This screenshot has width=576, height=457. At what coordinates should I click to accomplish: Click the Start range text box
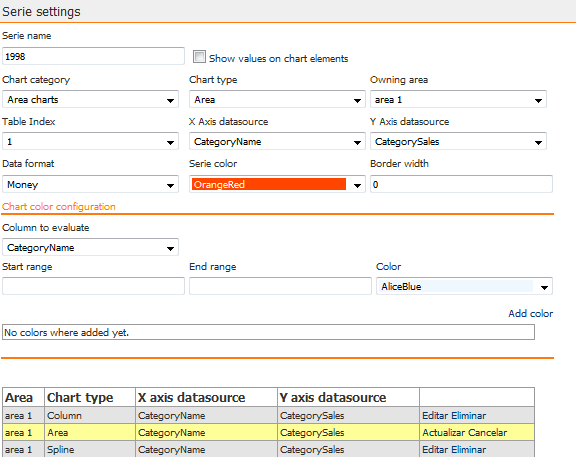93,286
